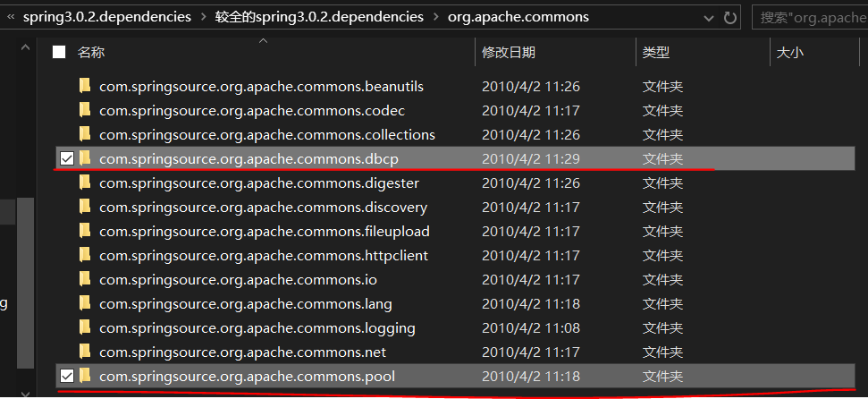Select com.springsource.org.apache.commons.io folder name

click(x=238, y=280)
